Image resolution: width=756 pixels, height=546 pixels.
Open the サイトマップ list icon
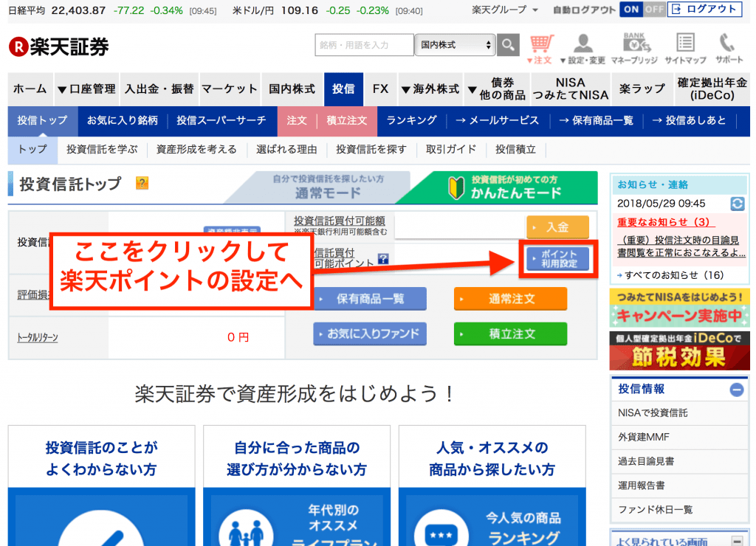pyautogui.click(x=685, y=49)
